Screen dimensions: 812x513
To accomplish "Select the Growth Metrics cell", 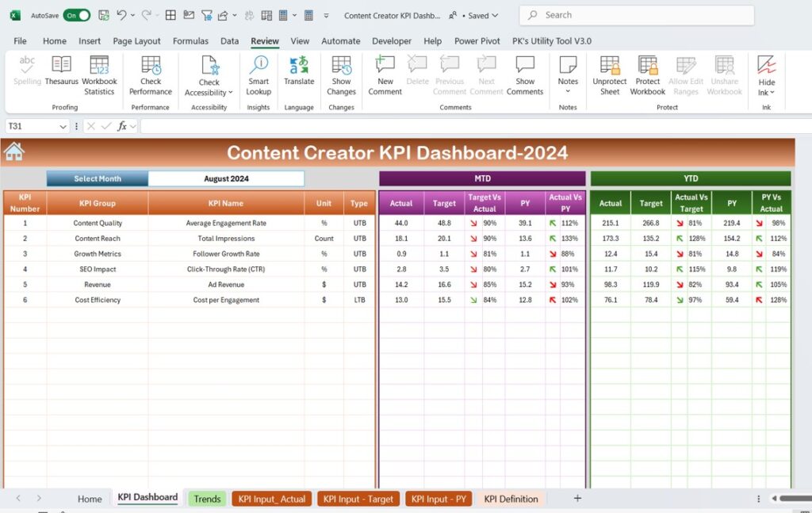I will (98, 254).
